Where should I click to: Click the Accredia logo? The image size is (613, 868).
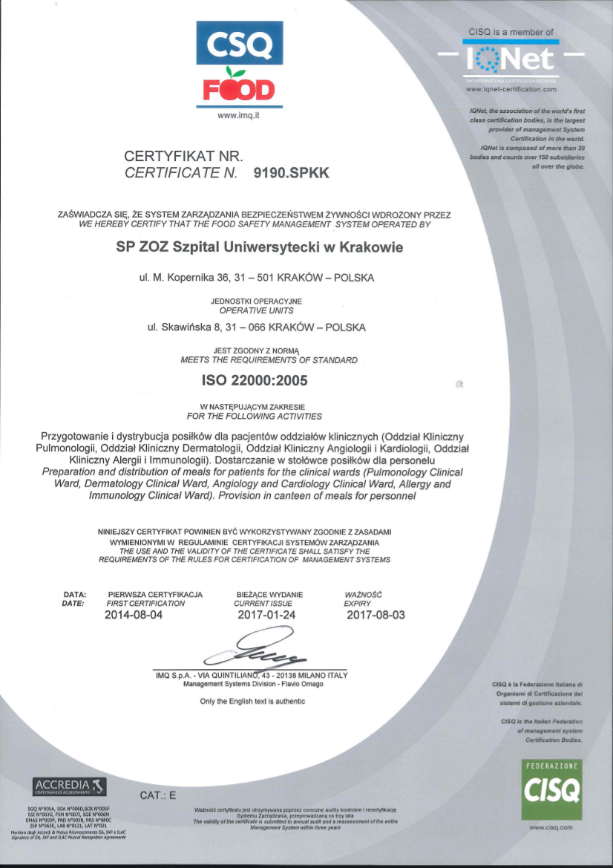click(71, 785)
